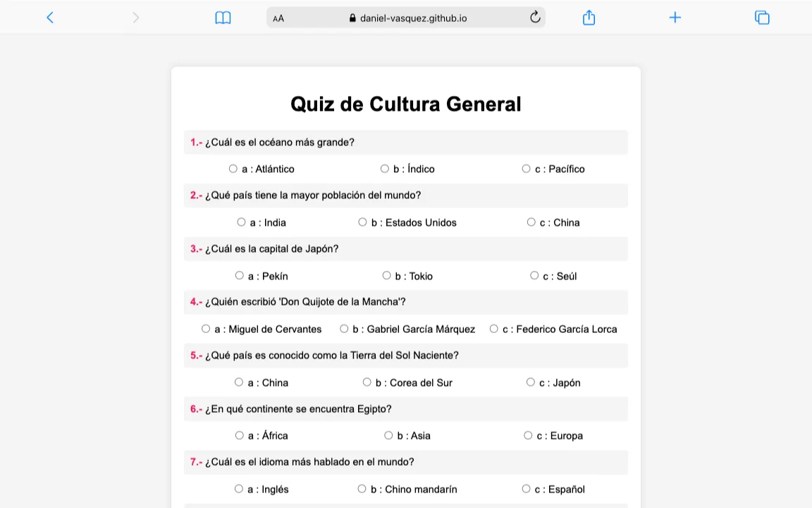
Task: Select 'b : Gabriel García Márquez' for question 4
Action: click(x=344, y=328)
